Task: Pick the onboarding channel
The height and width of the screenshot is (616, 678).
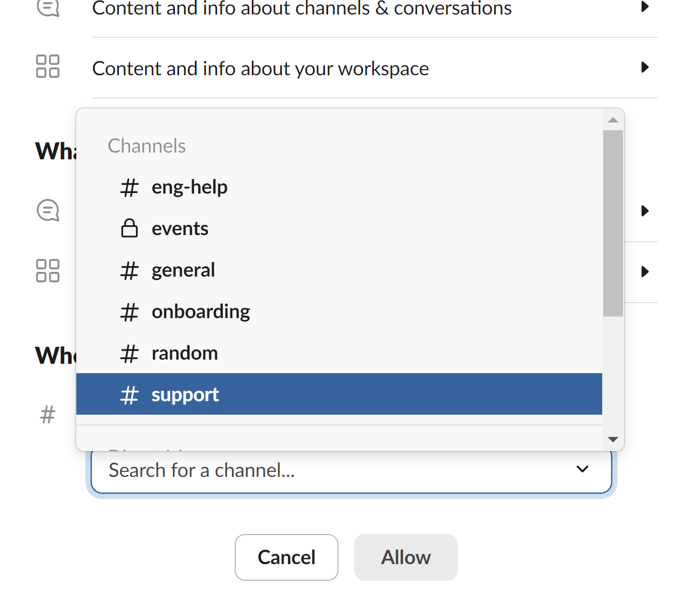Action: (x=339, y=311)
